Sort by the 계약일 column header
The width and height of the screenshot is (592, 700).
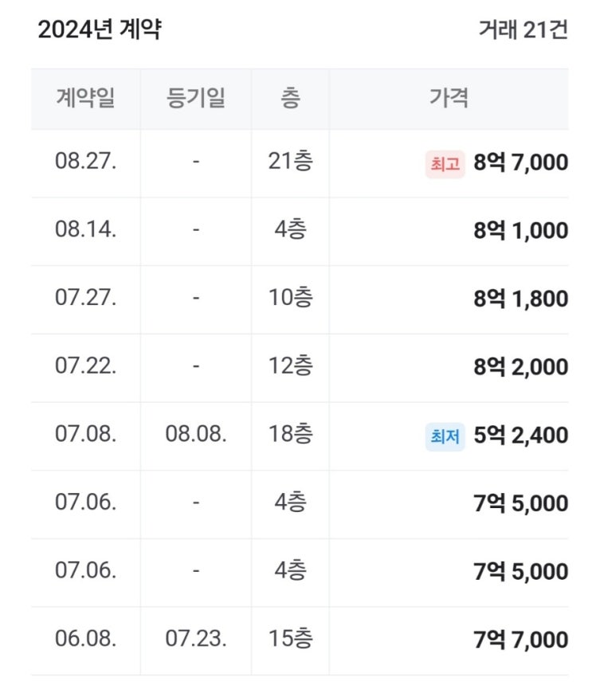[86, 99]
